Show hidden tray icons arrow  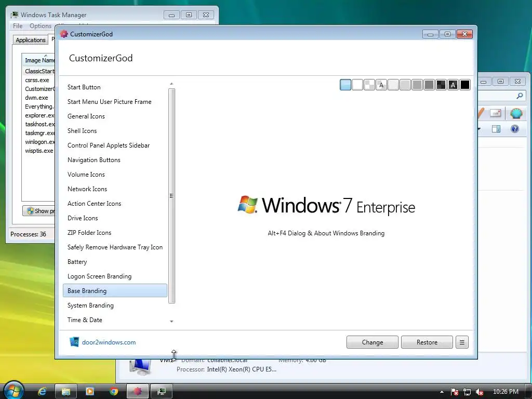click(x=442, y=392)
